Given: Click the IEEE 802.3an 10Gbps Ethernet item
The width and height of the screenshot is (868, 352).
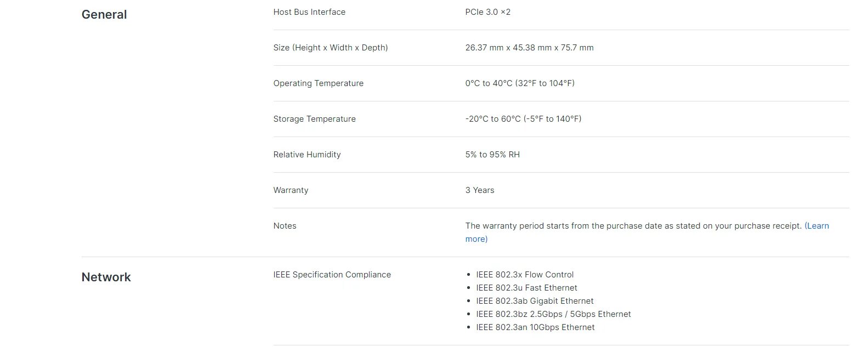Looking at the screenshot, I should [535, 327].
